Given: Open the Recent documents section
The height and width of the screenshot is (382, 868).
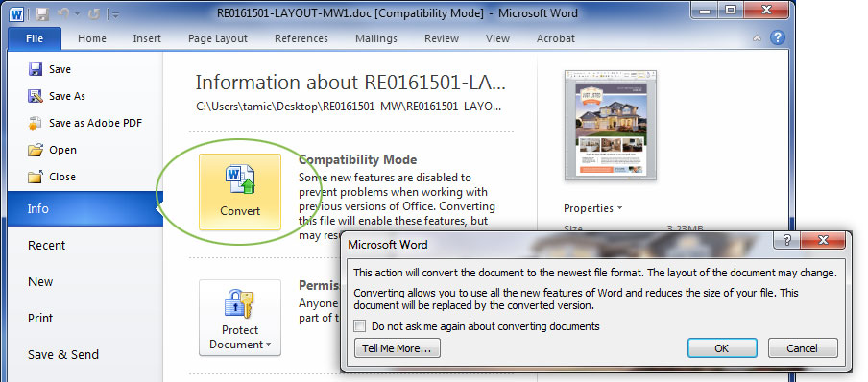Looking at the screenshot, I should click(46, 246).
